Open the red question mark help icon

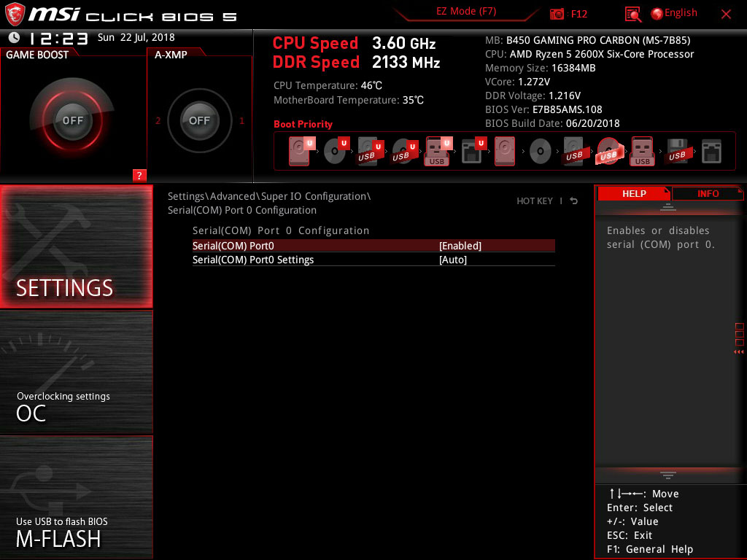139,175
